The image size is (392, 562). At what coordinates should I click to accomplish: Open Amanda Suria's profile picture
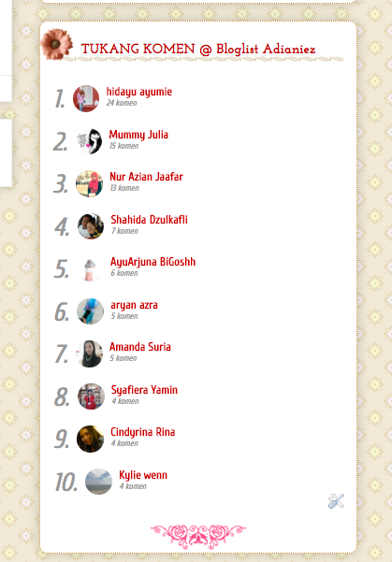pos(89,353)
